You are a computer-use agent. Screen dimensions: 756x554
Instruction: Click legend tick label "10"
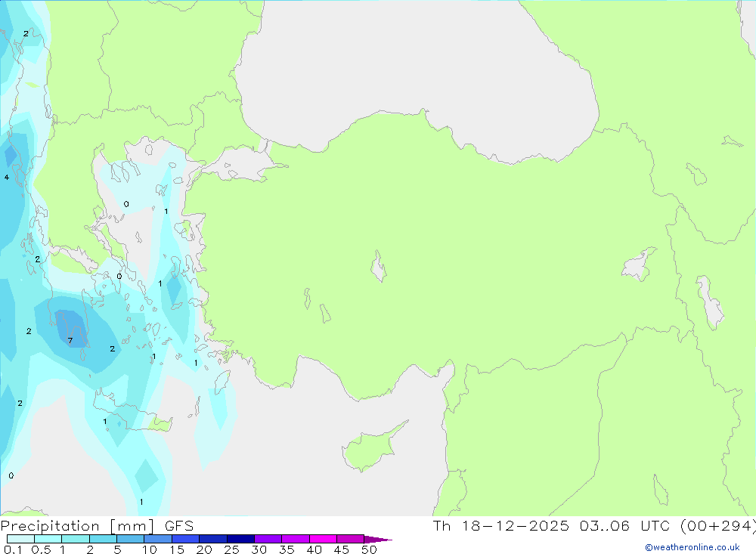point(150,549)
